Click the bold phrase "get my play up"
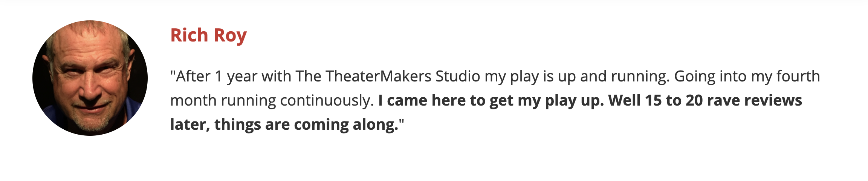The height and width of the screenshot is (181, 868). point(546,101)
